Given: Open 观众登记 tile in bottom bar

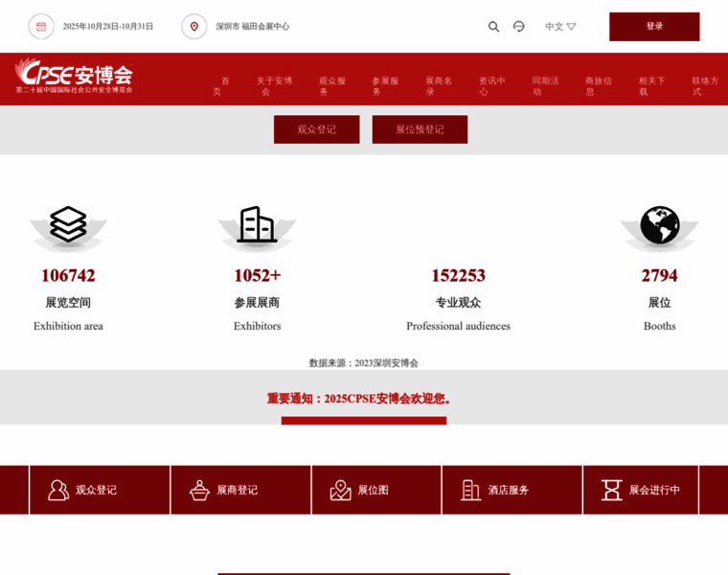Looking at the screenshot, I should [x=100, y=490].
